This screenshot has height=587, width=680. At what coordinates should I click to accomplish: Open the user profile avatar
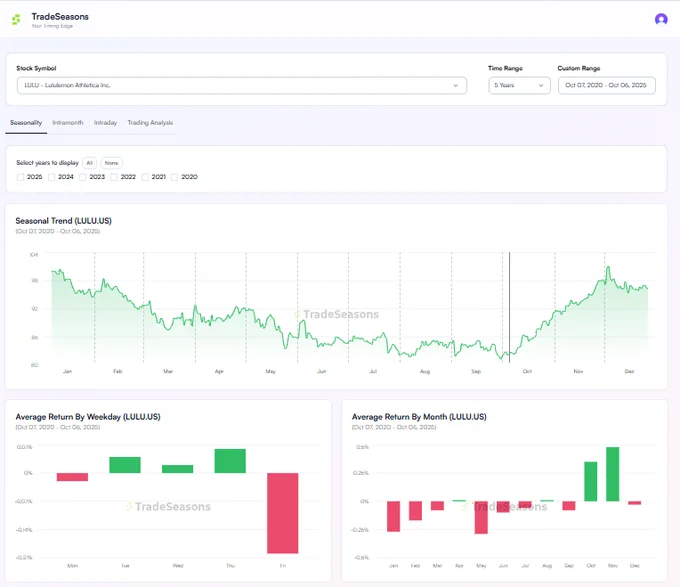(661, 20)
